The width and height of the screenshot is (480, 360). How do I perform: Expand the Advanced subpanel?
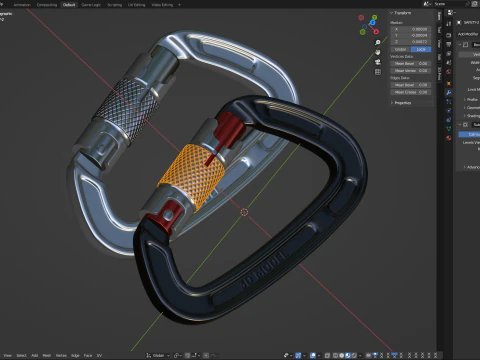471,167
